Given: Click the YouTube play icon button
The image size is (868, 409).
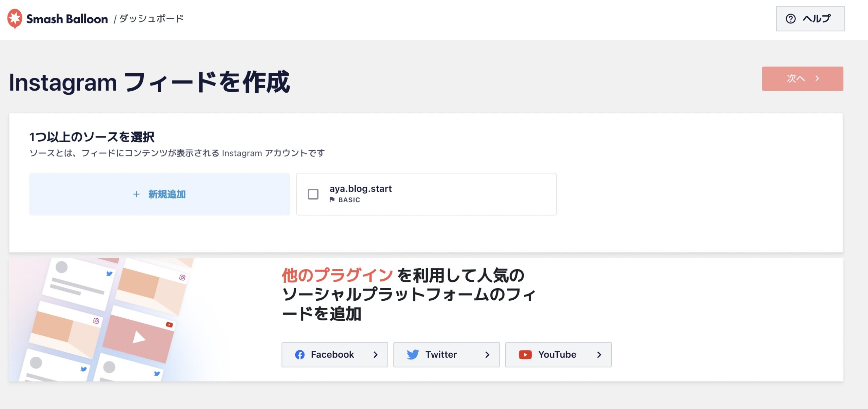Looking at the screenshot, I should click(x=525, y=354).
